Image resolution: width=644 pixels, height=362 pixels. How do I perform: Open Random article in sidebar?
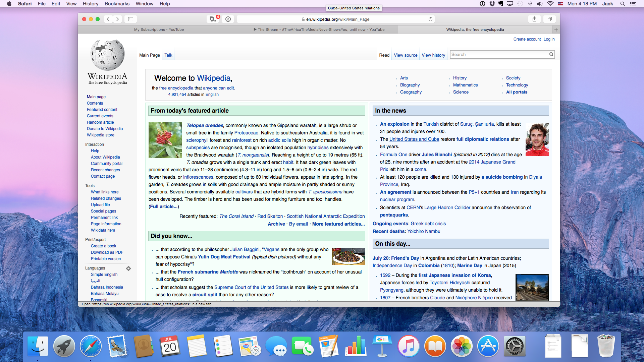[100, 122]
